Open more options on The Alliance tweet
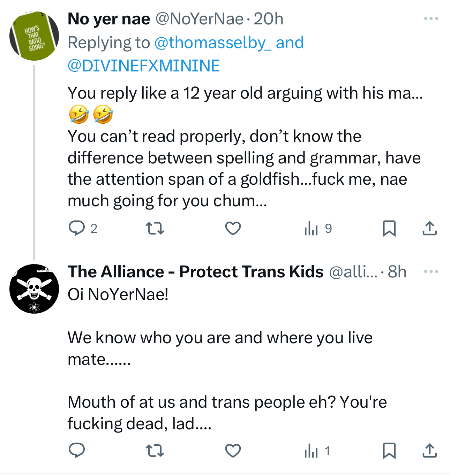 pyautogui.click(x=431, y=271)
